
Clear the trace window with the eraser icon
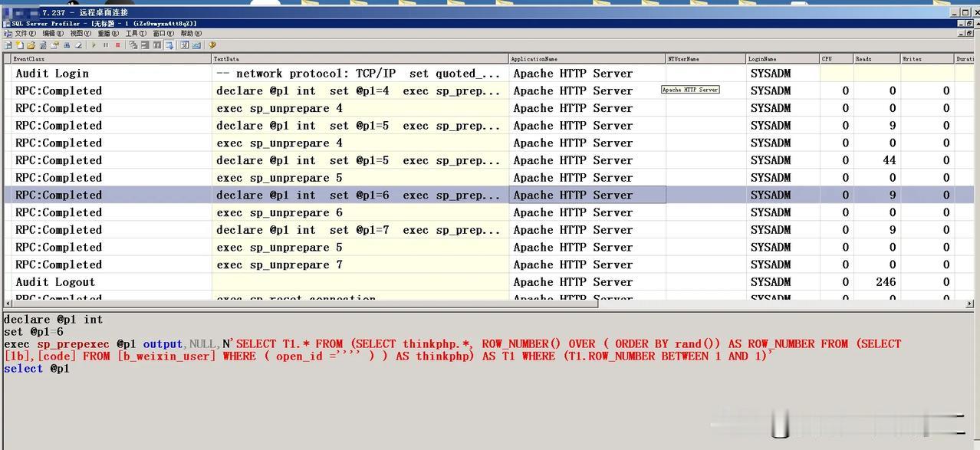click(78, 45)
